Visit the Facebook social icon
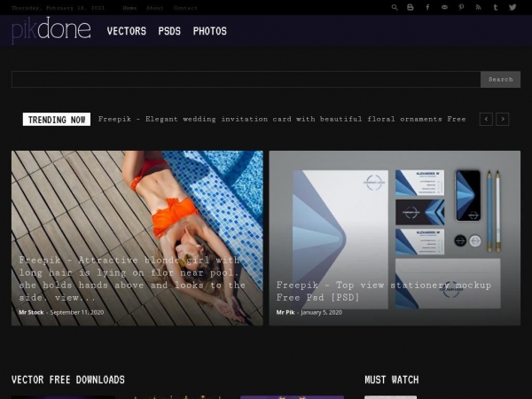Screen dimensions: 532x399 pos(427,7)
